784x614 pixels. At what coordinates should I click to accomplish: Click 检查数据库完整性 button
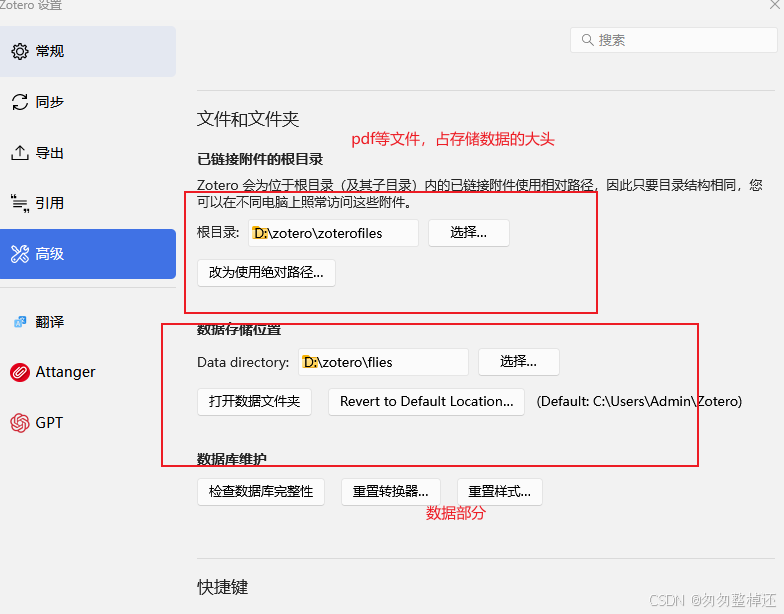tap(261, 492)
